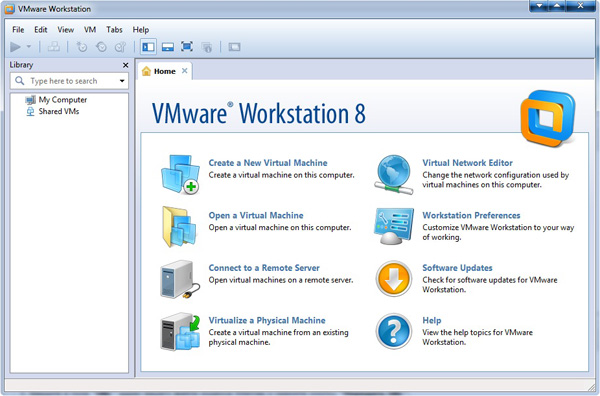Click the server tower icon for remote server

coord(179,279)
